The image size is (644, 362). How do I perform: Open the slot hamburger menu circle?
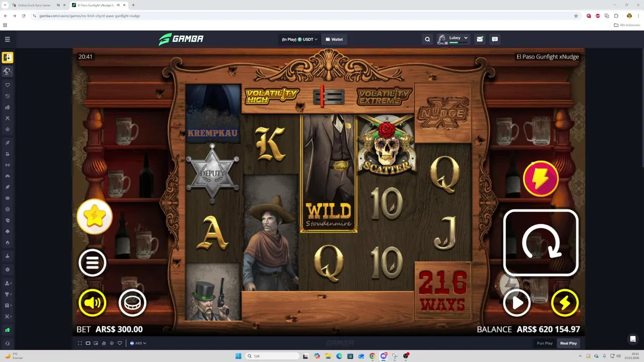click(x=92, y=262)
